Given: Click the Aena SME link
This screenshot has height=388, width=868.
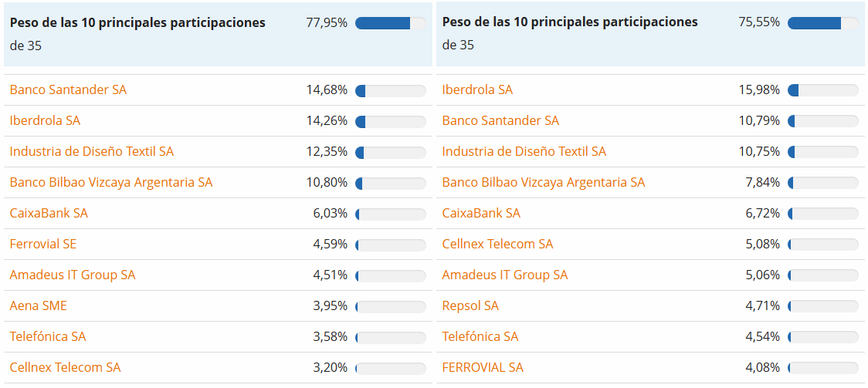Looking at the screenshot, I should (x=39, y=306).
